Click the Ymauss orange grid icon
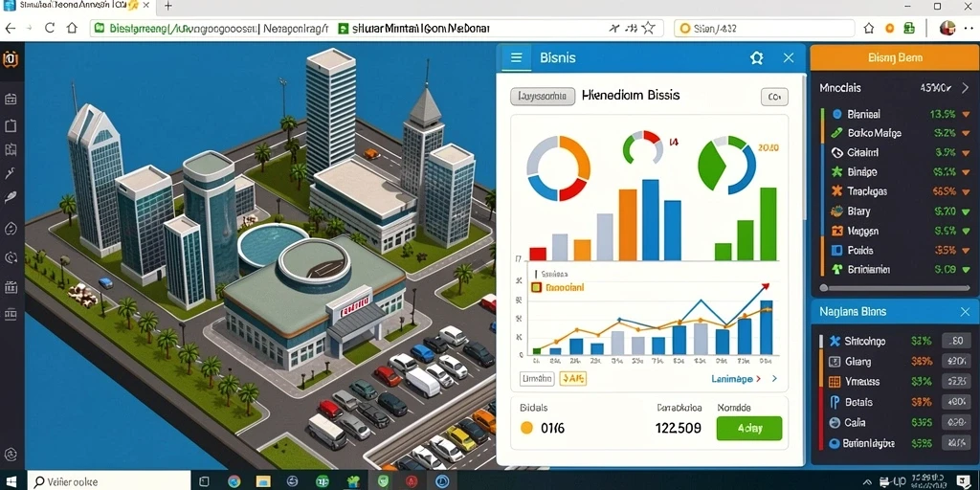 pos(834,381)
